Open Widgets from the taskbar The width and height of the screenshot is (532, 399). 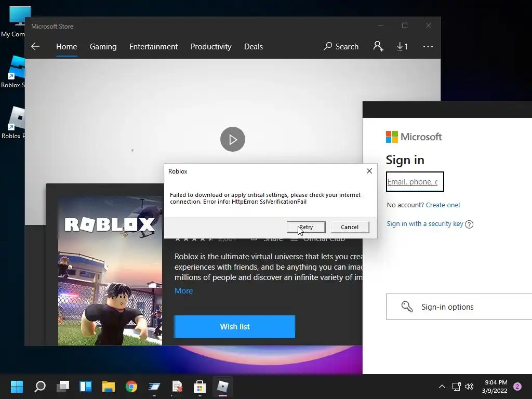(x=86, y=386)
